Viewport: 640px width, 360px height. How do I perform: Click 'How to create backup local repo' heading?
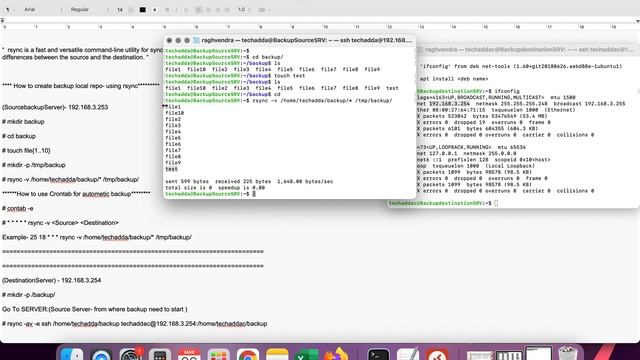tap(81, 86)
